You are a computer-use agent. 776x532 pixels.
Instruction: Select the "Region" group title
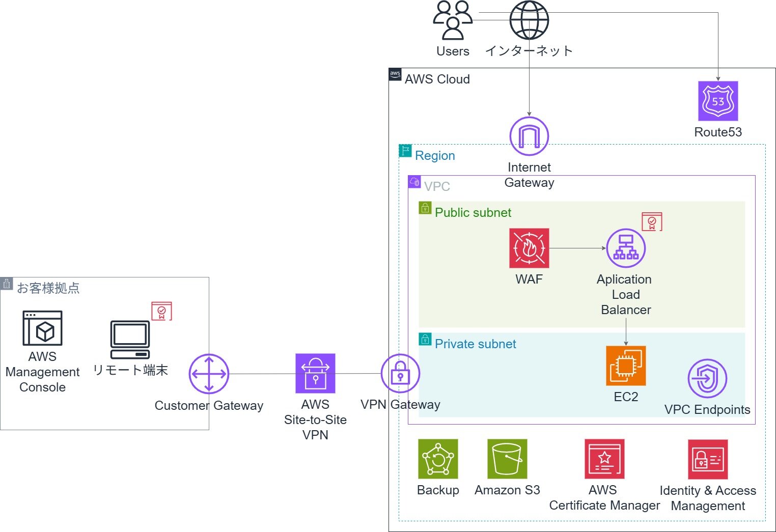435,155
